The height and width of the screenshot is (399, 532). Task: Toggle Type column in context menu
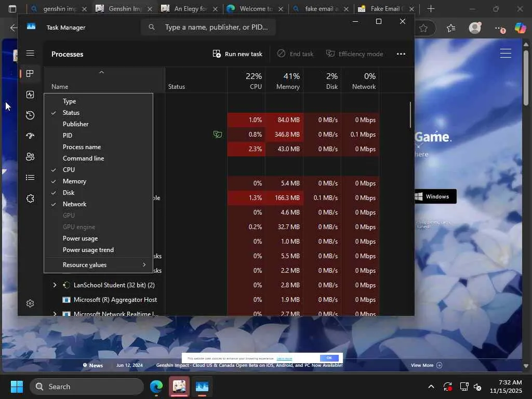pos(98,101)
